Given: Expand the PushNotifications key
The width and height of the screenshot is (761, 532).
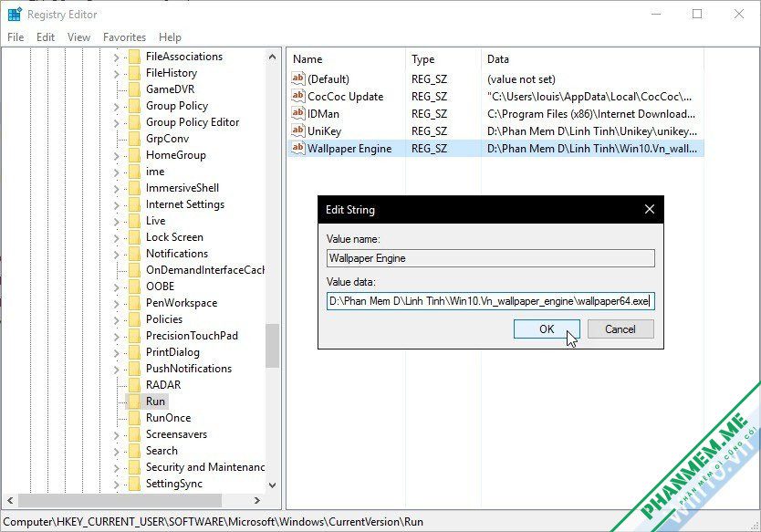Looking at the screenshot, I should 116,370.
